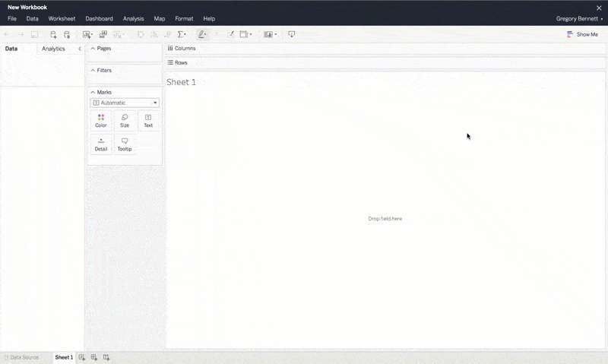Click the pause data updates cylinder icon
Screen dimensions: 608x364
point(67,34)
